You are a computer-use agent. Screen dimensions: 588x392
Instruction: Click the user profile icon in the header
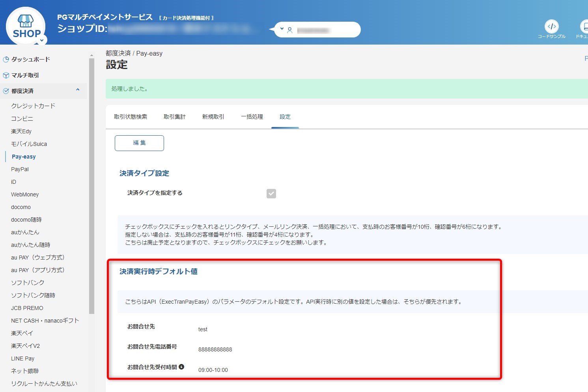point(290,30)
